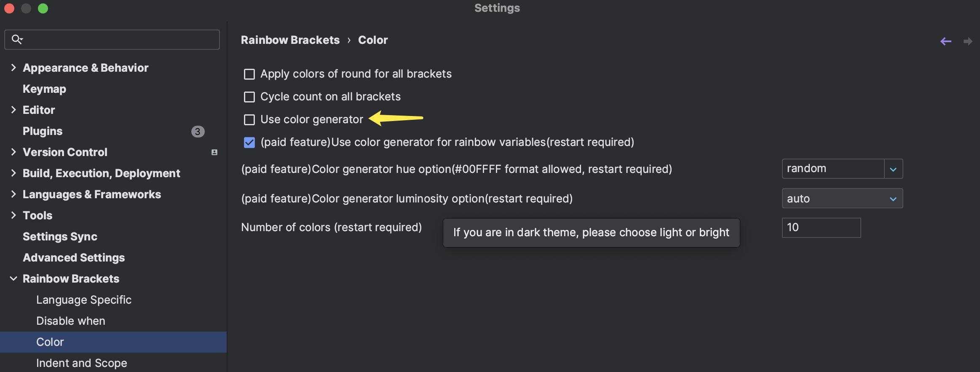The height and width of the screenshot is (372, 980).
Task: Click the back navigation arrow
Action: click(946, 41)
